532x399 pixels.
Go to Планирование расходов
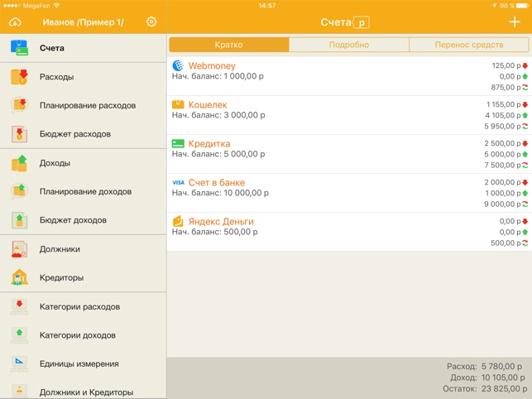coord(83,105)
